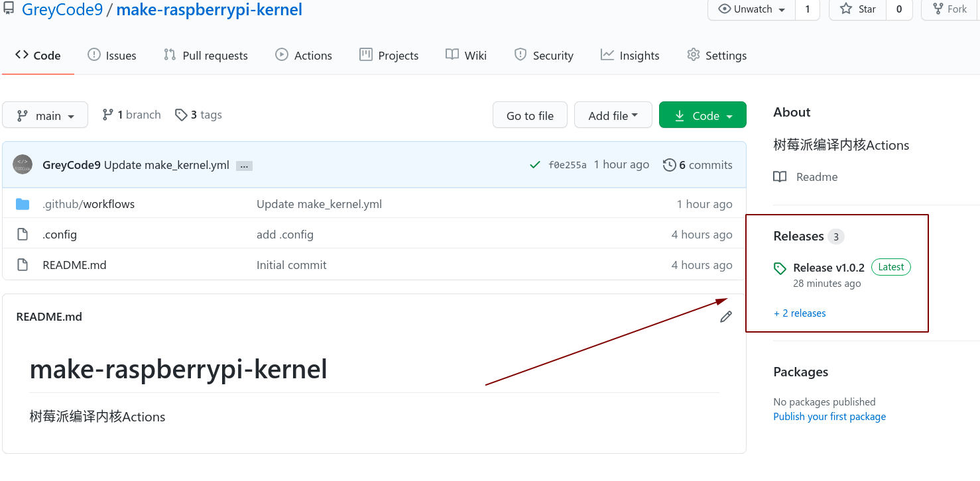Click the GreyCode9 avatar in the commit row

(x=23, y=164)
